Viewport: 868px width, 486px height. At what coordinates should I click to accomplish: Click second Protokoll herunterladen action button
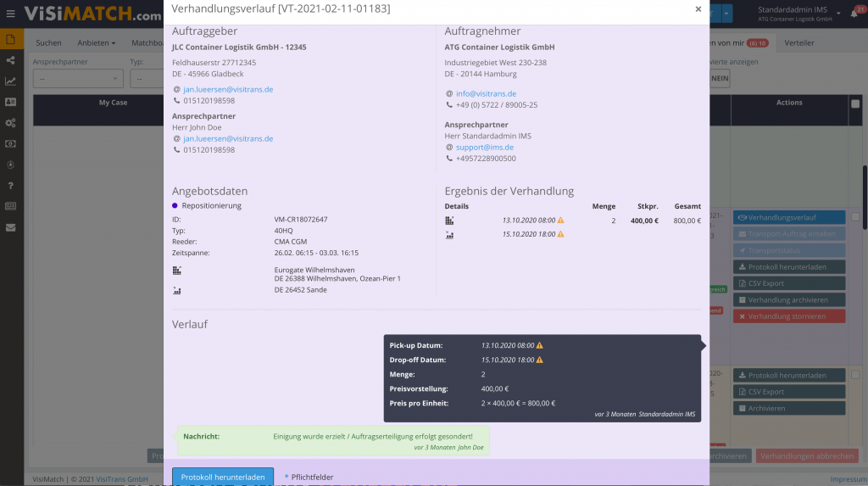pyautogui.click(x=789, y=375)
